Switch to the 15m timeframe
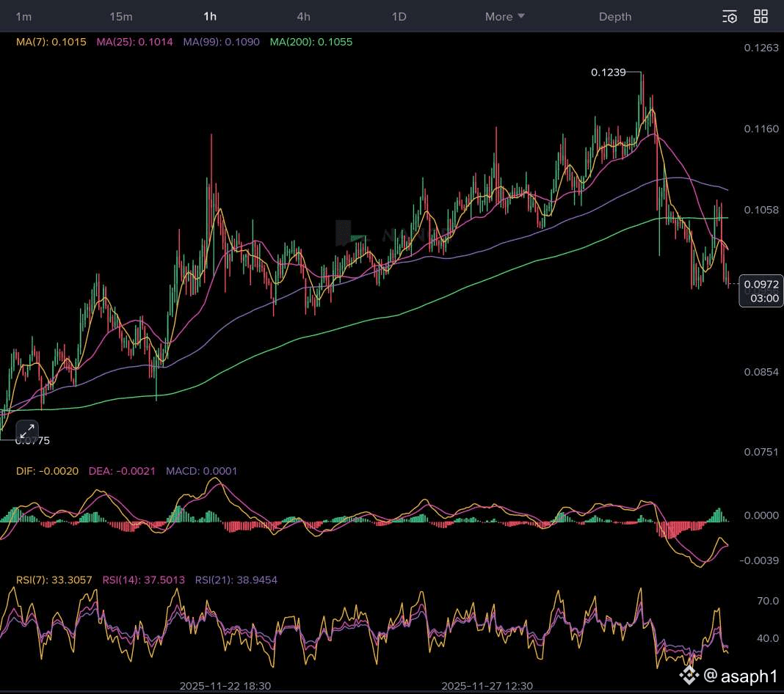The image size is (784, 694). [121, 16]
